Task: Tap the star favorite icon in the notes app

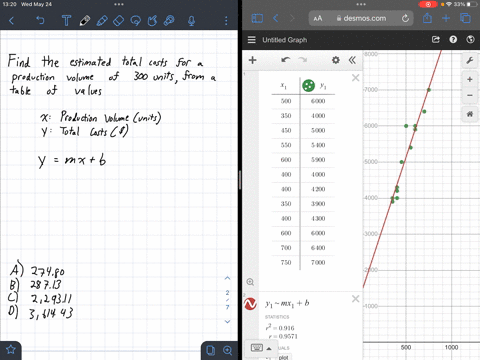Action: point(11,350)
